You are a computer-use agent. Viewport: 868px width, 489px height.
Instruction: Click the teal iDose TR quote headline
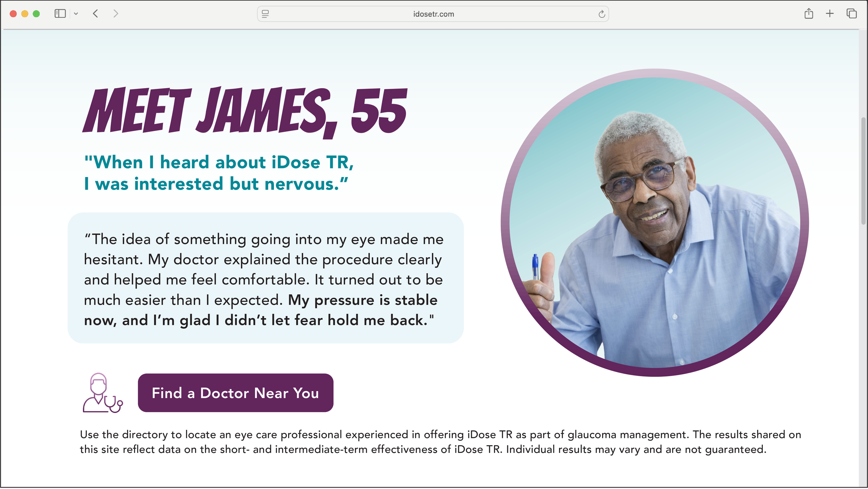[x=219, y=173]
